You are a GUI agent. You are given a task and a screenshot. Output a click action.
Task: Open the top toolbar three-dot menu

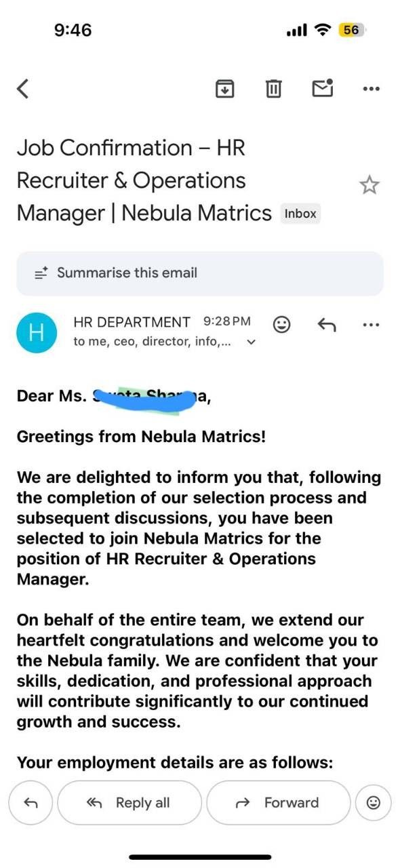[371, 88]
